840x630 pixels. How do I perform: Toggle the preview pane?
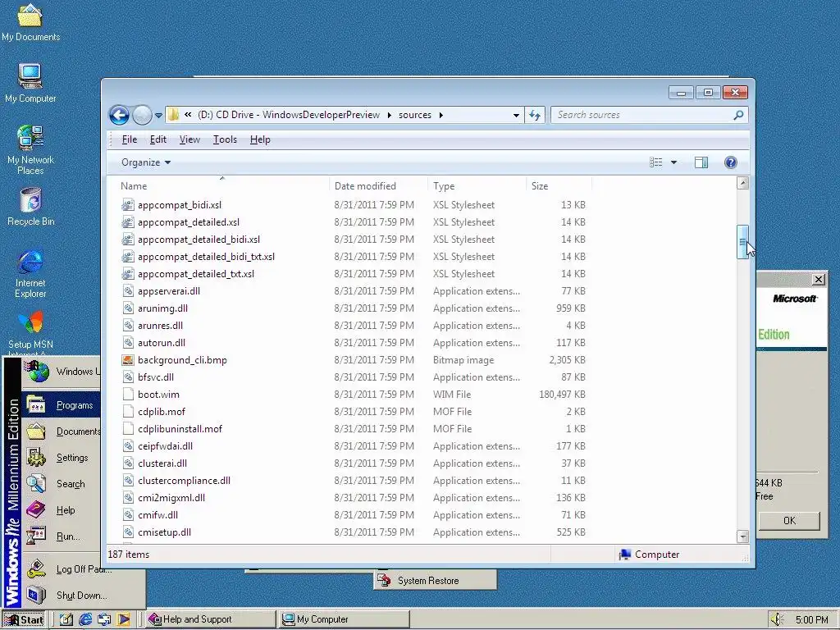(x=701, y=162)
